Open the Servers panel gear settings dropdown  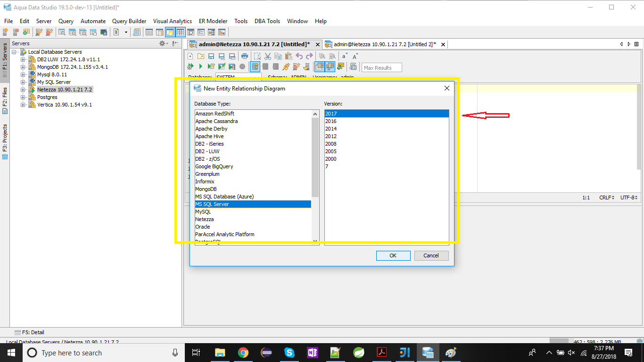pos(164,43)
